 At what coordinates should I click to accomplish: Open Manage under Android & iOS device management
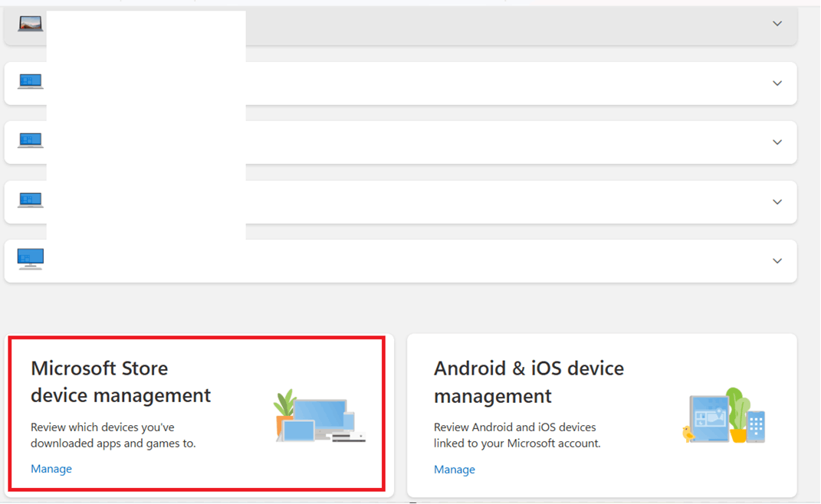point(454,469)
